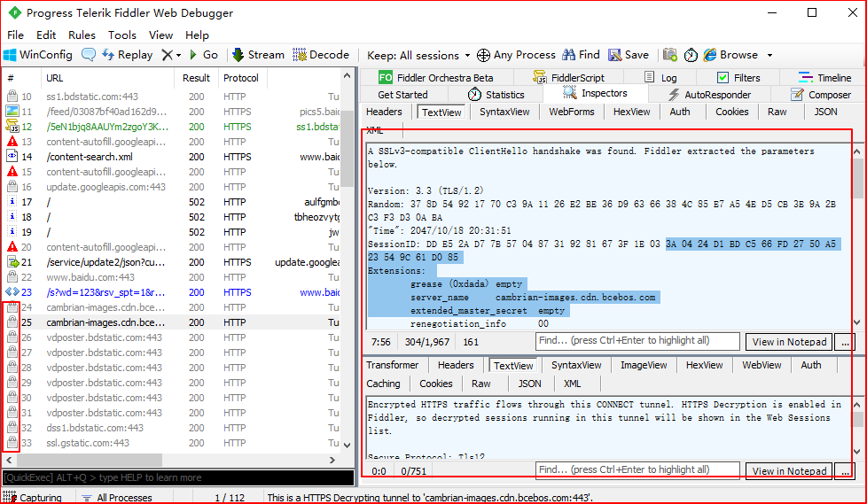867x504 pixels.
Task: Open Browse with Internet Explorer icon
Action: [710, 55]
